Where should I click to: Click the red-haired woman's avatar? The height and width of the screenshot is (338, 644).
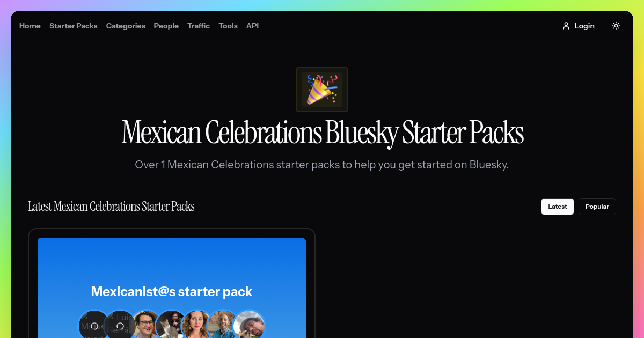click(197, 325)
